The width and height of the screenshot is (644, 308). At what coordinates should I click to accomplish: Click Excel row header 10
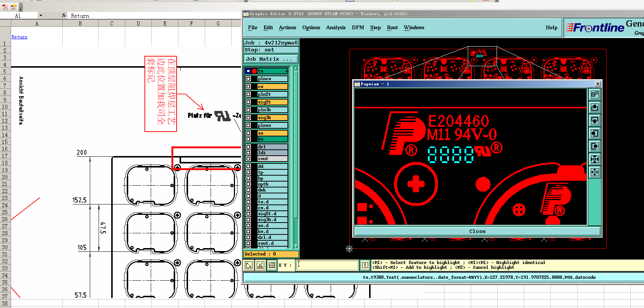[x=5, y=107]
